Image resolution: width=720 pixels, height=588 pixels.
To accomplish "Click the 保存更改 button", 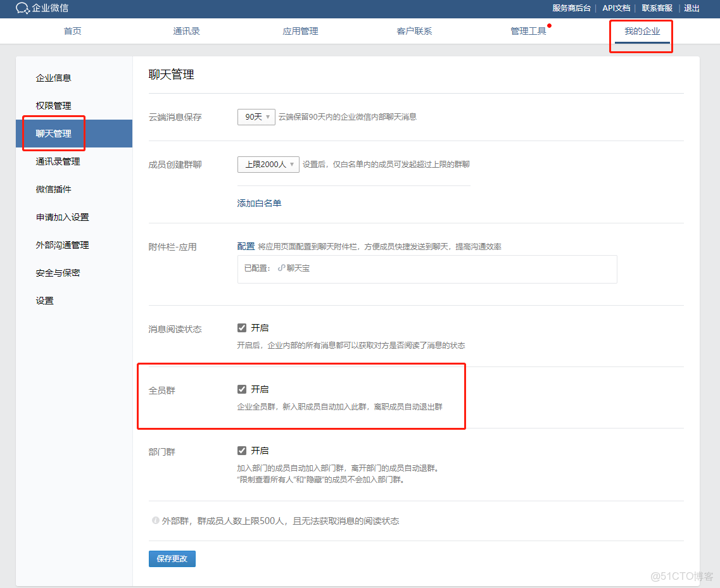I will (x=172, y=558).
